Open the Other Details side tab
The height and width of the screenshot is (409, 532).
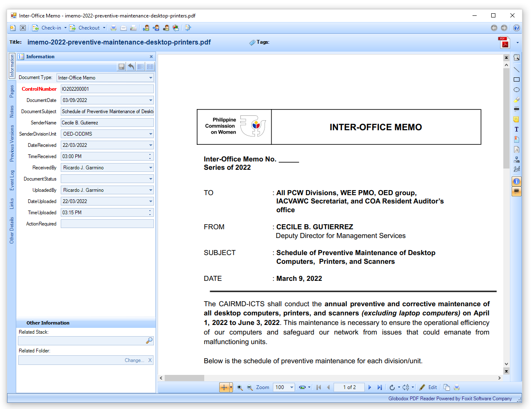[x=12, y=230]
